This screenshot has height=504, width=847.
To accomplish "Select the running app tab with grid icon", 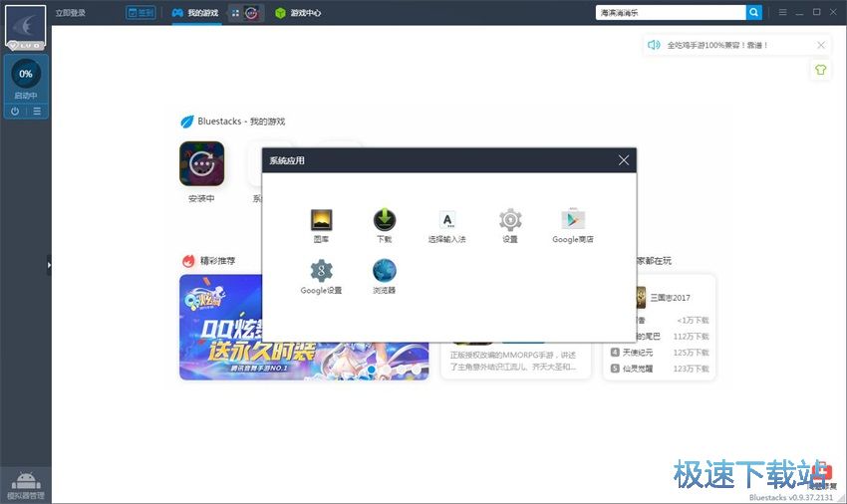I will click(246, 13).
